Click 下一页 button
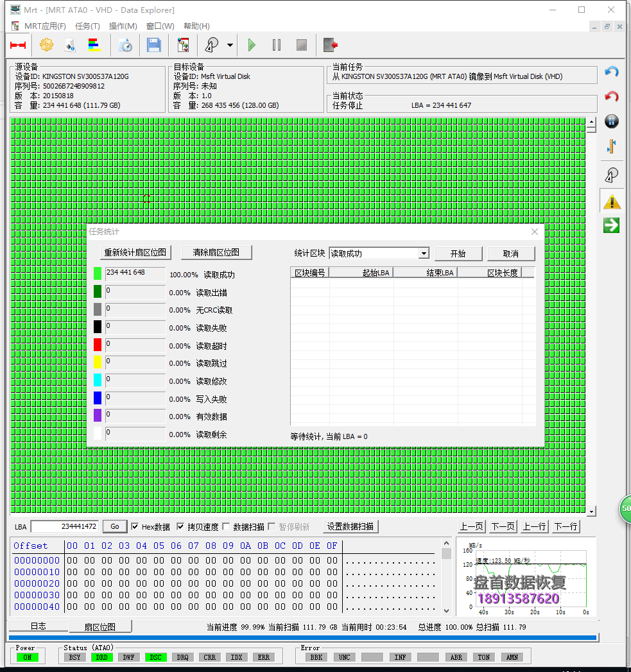The width and height of the screenshot is (631, 672). (503, 526)
